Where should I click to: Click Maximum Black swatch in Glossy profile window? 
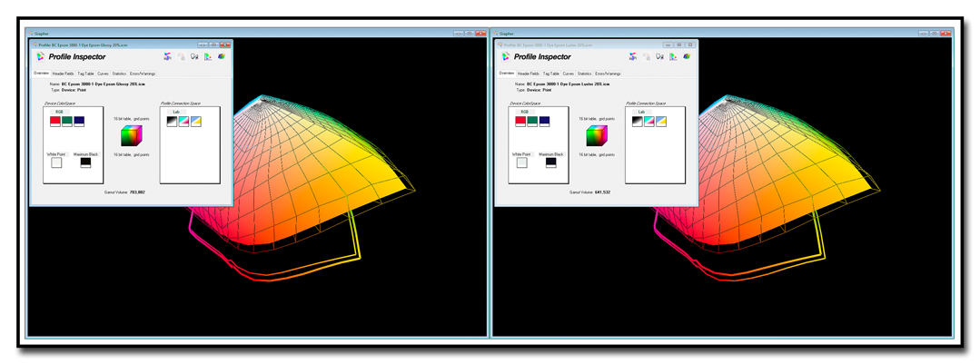[x=85, y=163]
